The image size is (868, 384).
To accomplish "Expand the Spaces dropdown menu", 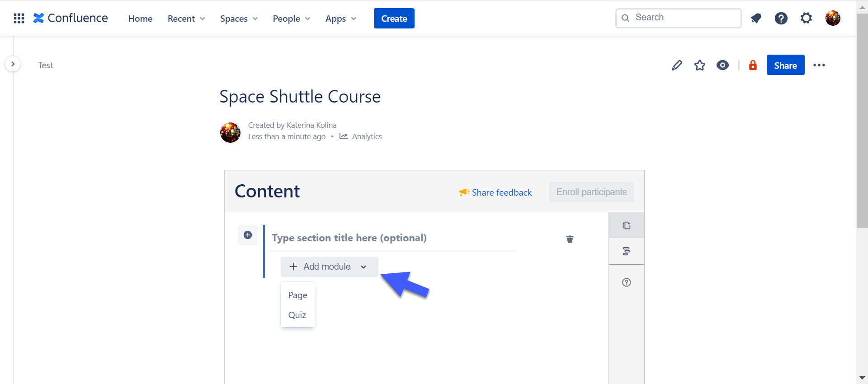I will pos(239,19).
